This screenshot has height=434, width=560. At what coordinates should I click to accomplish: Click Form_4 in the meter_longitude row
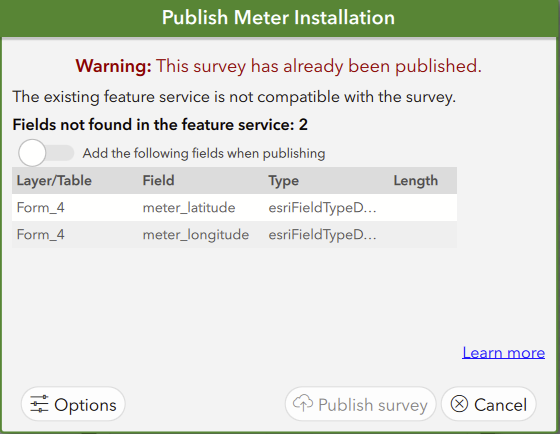point(40,235)
